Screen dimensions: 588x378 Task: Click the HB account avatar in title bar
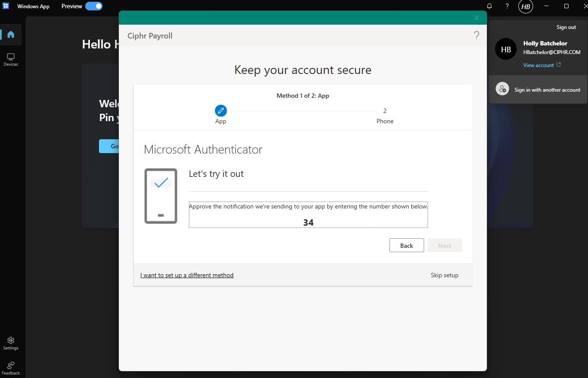[526, 6]
